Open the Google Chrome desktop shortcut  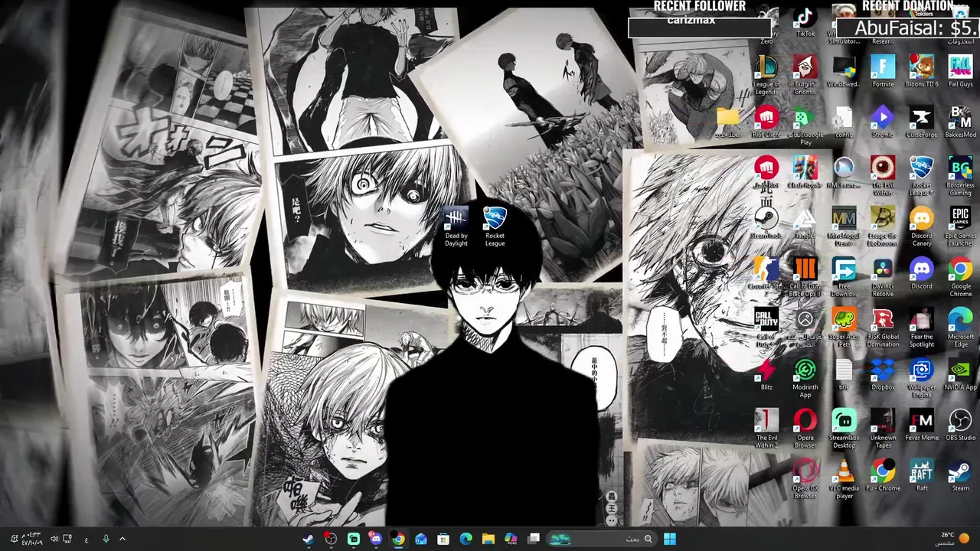pyautogui.click(x=961, y=276)
